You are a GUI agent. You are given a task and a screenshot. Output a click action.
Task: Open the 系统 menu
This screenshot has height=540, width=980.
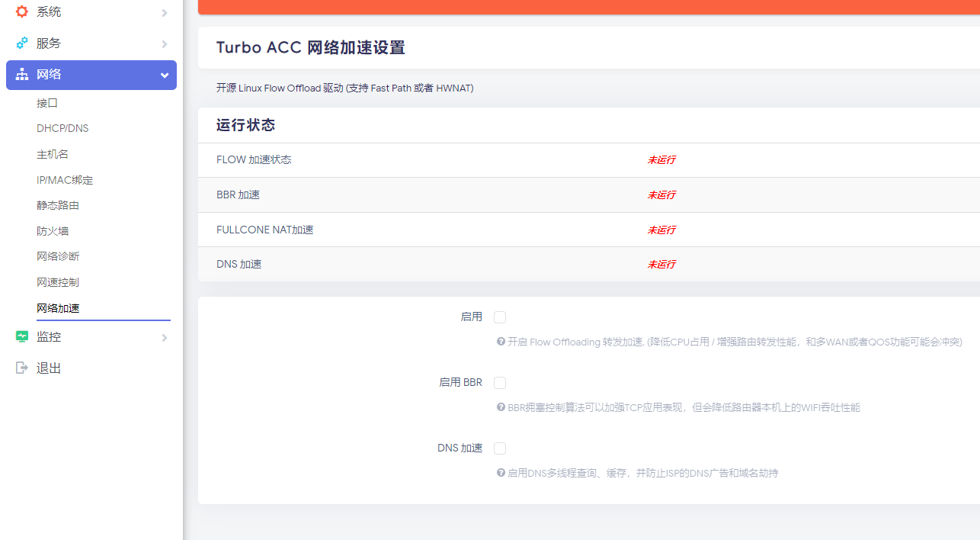91,12
